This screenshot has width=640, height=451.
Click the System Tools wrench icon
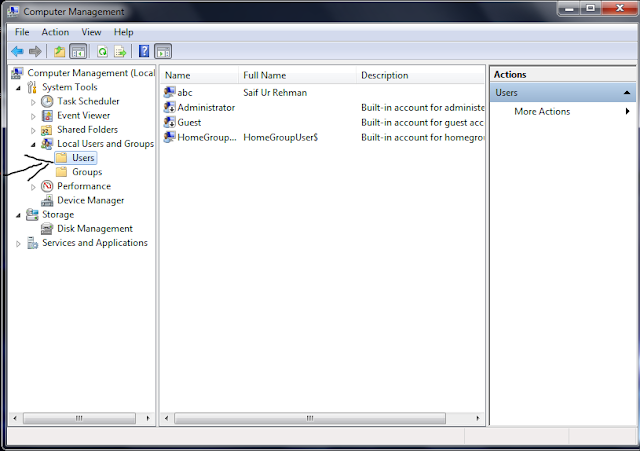[x=32, y=87]
